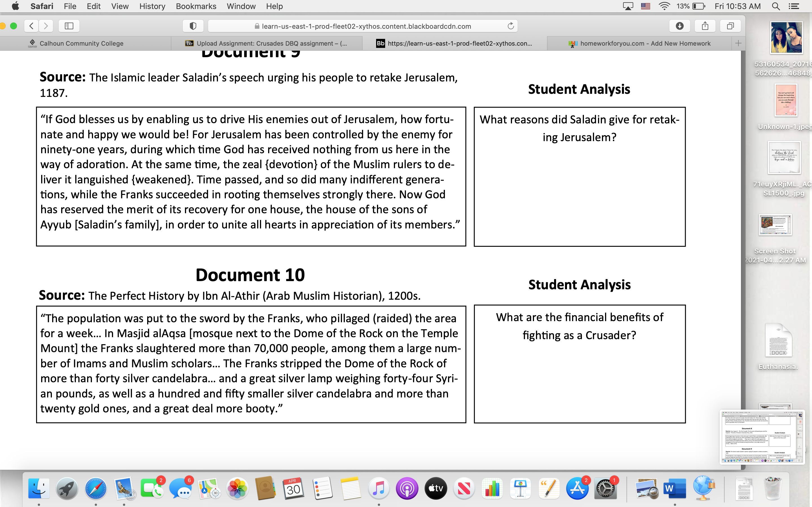Click the privacy report shield icon
The image size is (812, 507).
(x=193, y=26)
